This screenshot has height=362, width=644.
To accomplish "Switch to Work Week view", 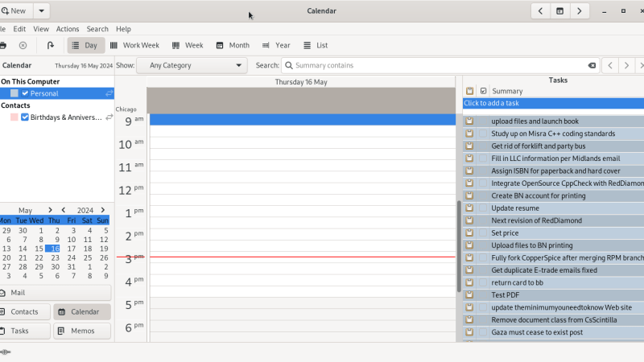I will 135,46.
